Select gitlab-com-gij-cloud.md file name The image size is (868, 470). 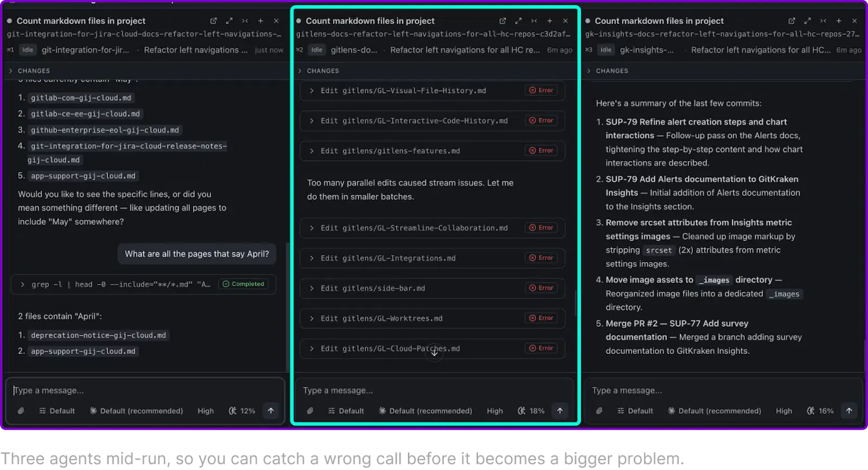click(x=81, y=98)
